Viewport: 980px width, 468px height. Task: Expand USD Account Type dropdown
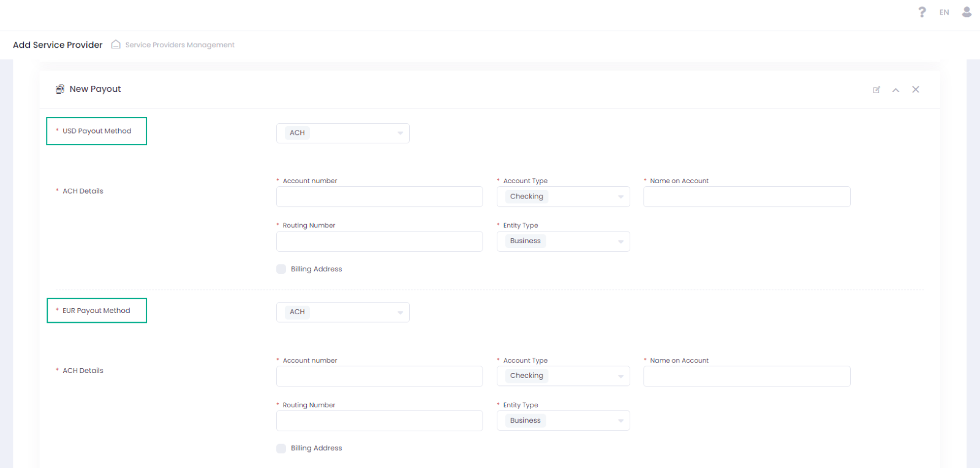563,197
